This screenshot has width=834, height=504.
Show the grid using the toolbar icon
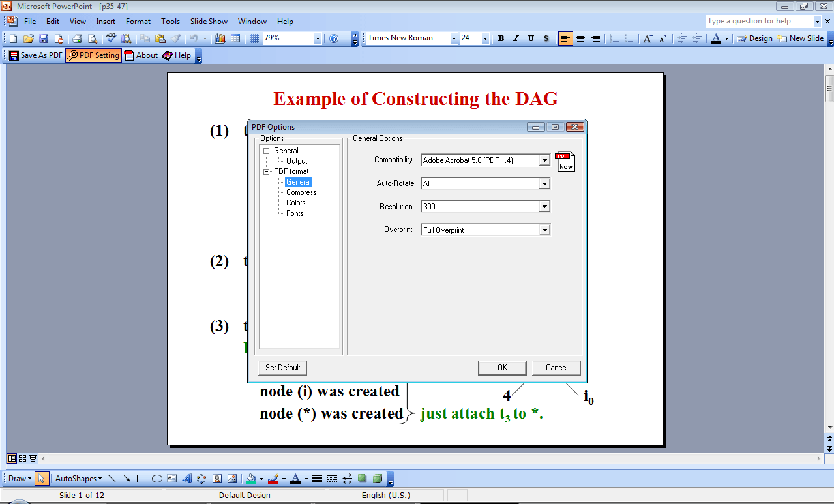coord(255,38)
